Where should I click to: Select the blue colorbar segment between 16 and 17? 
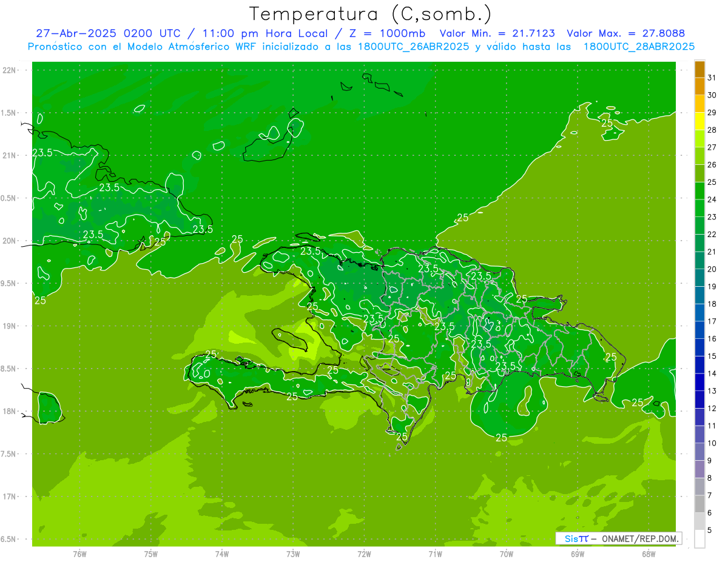coord(699,330)
